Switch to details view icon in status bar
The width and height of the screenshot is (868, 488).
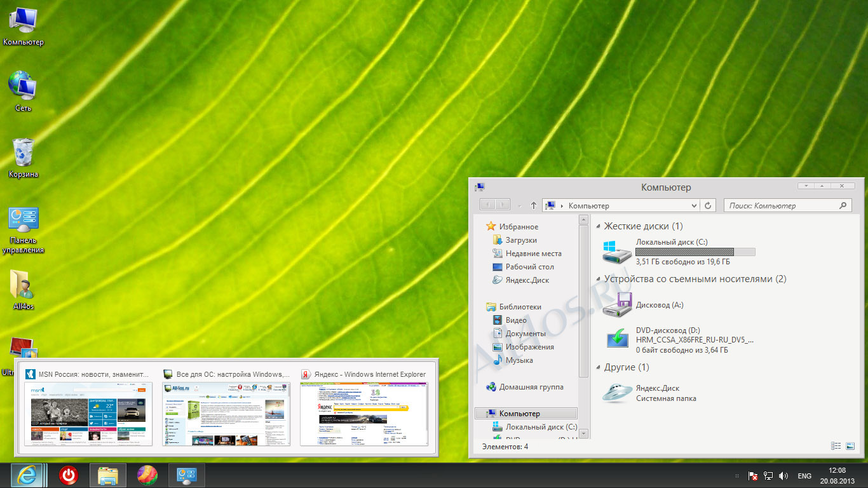tap(836, 446)
